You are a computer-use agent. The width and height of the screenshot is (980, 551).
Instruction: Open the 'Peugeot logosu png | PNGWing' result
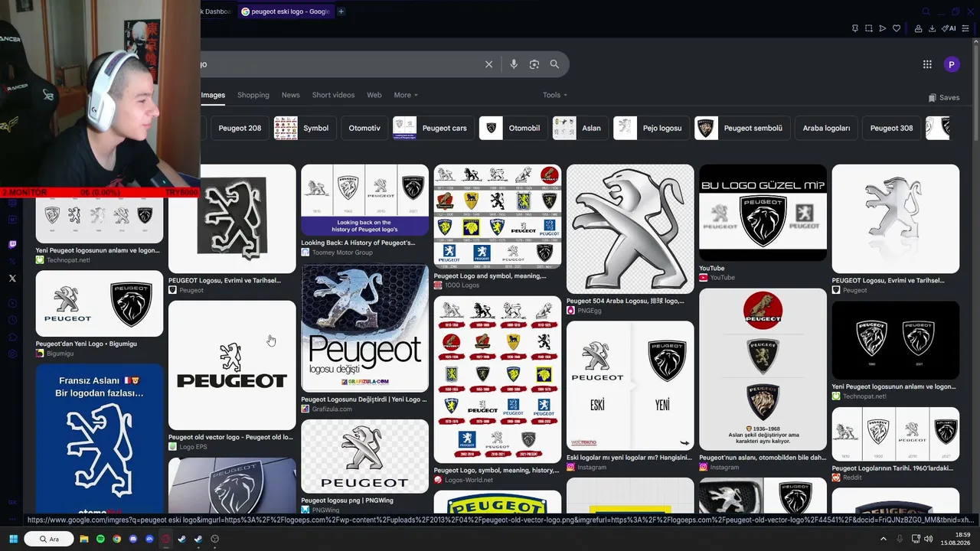(364, 456)
